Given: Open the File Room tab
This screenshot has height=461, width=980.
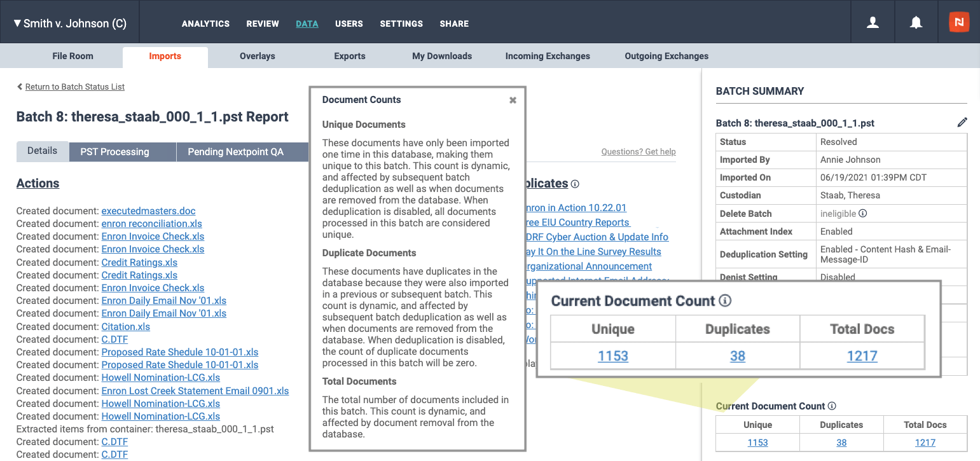Looking at the screenshot, I should point(72,56).
